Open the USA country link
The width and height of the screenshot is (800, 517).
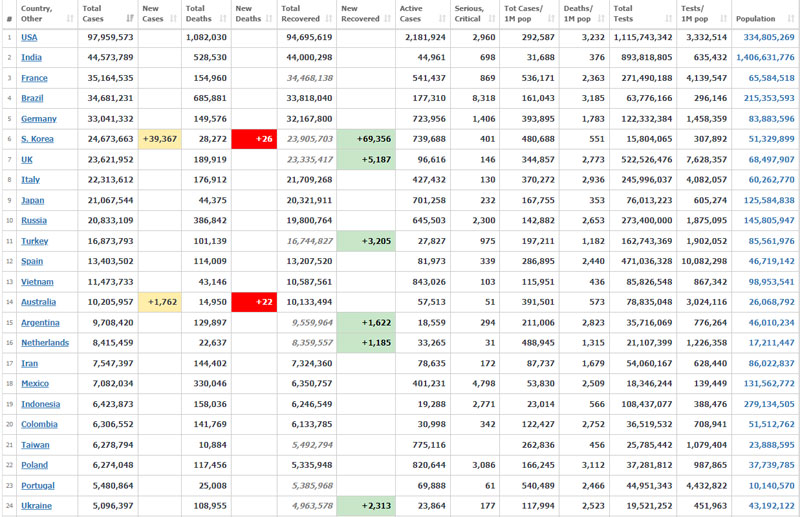point(29,37)
